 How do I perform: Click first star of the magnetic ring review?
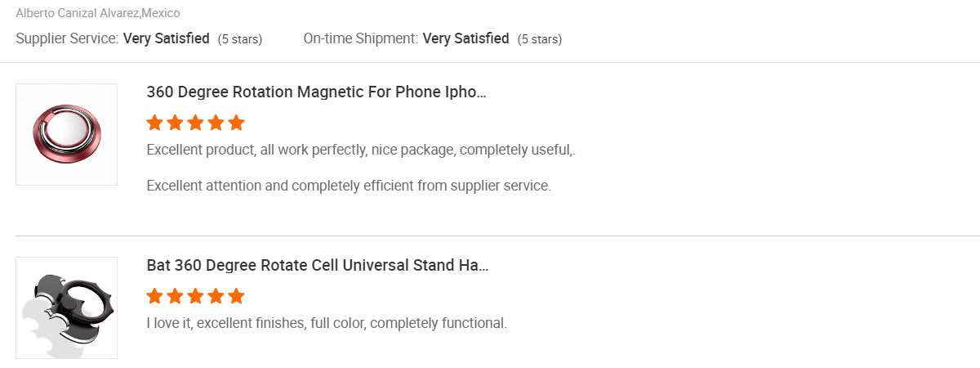[x=154, y=123]
